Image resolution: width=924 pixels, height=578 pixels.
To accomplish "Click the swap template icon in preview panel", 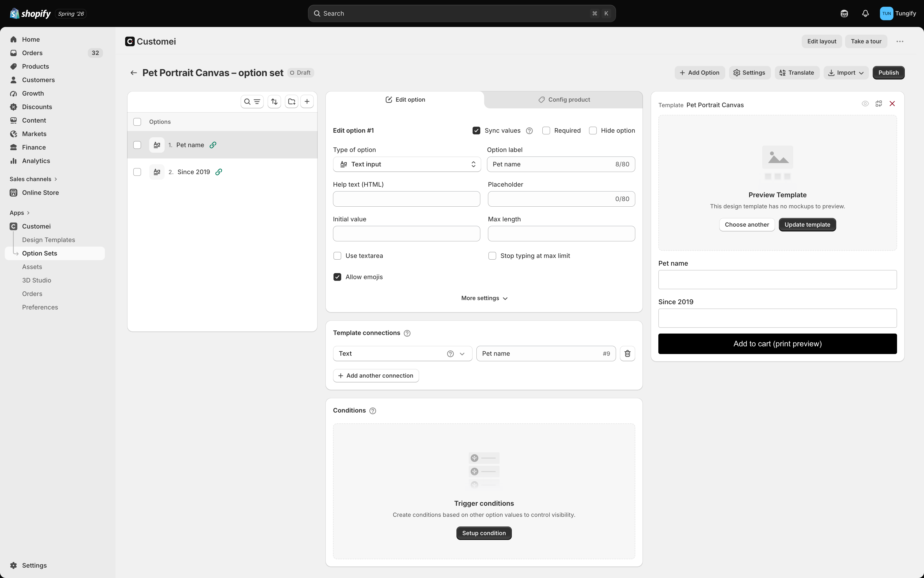I will click(x=879, y=104).
